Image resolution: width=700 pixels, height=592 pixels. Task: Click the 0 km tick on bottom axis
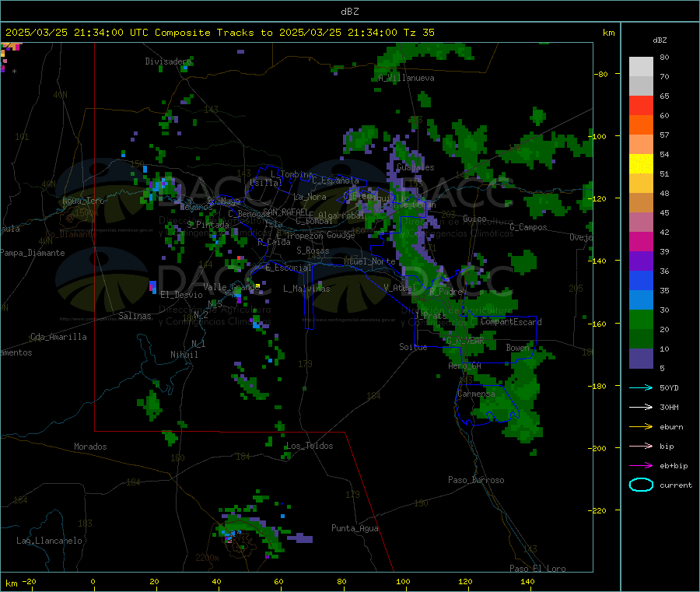(x=93, y=581)
